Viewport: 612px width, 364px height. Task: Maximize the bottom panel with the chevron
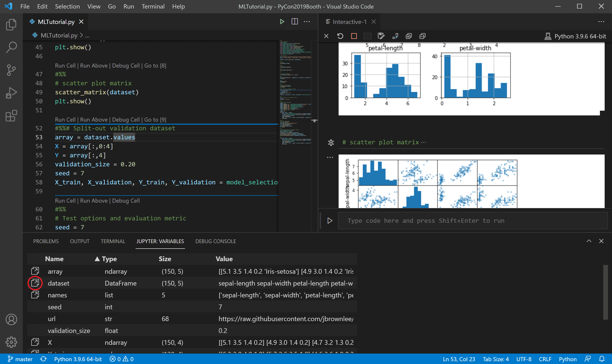click(589, 241)
